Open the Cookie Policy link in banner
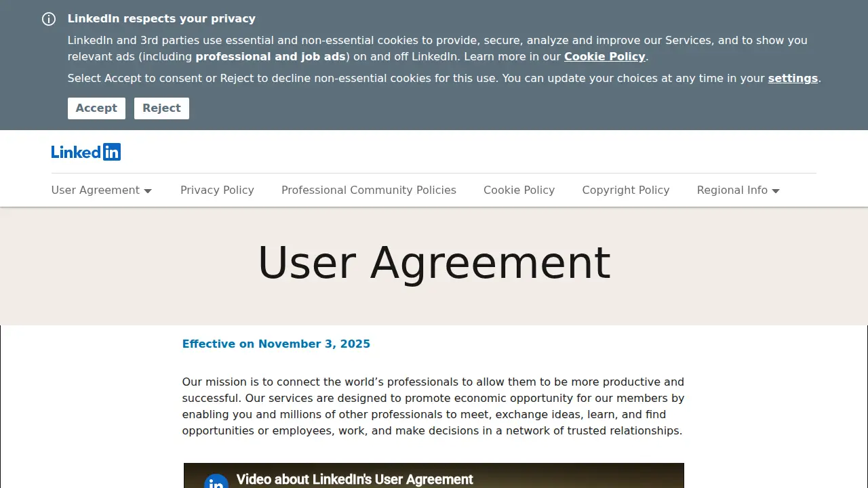Screen dimensions: 868x488 tap(605, 57)
